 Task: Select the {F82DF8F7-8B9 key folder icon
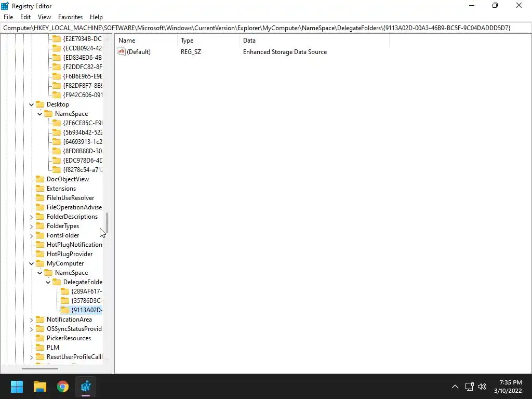[57, 86]
